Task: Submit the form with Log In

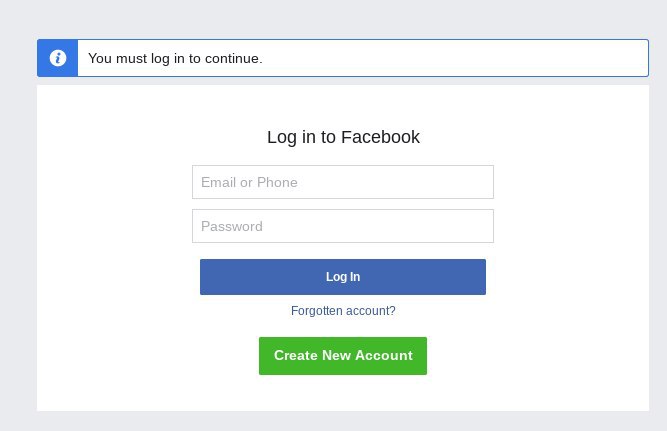Action: pyautogui.click(x=343, y=277)
